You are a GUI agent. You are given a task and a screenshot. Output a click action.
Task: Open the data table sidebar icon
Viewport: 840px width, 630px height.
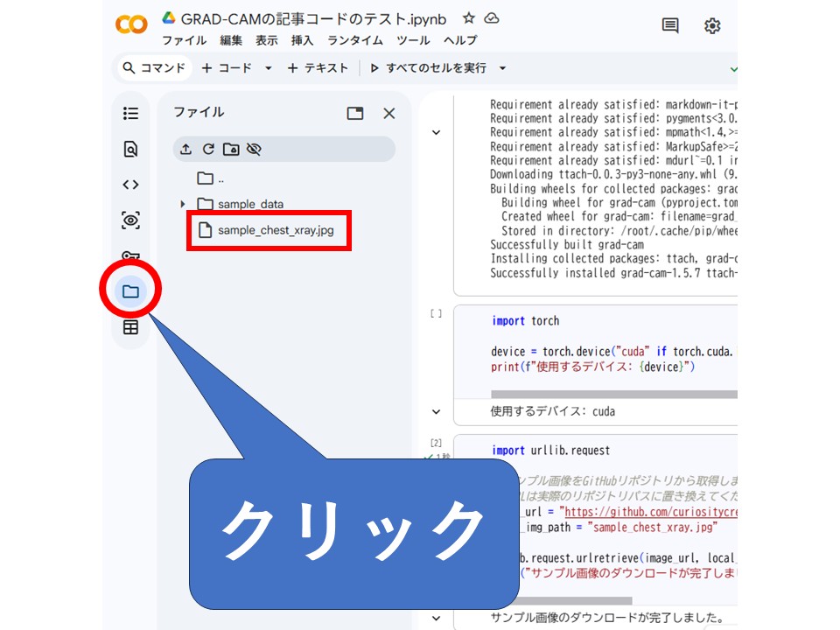[x=130, y=327]
